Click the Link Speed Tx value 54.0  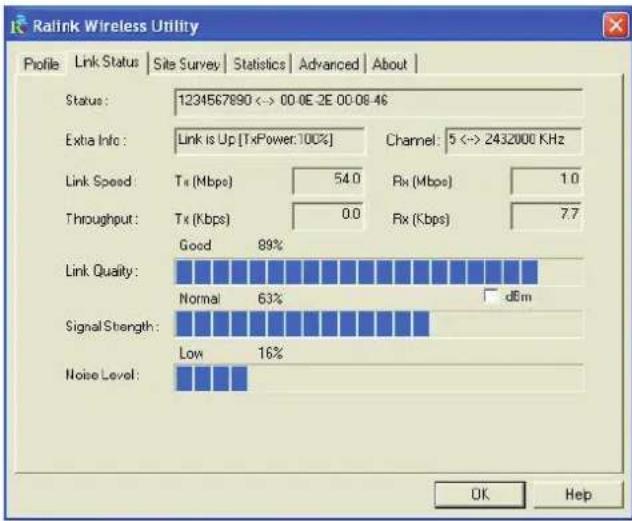tap(328, 180)
